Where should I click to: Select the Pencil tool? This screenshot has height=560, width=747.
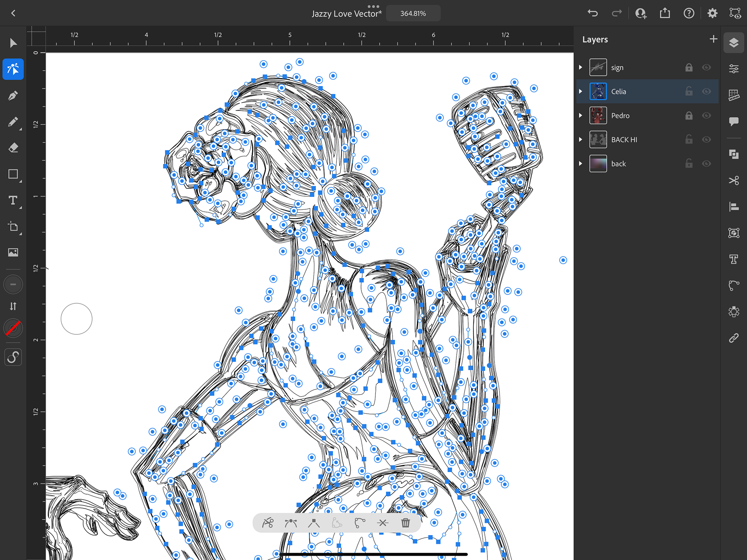(13, 122)
